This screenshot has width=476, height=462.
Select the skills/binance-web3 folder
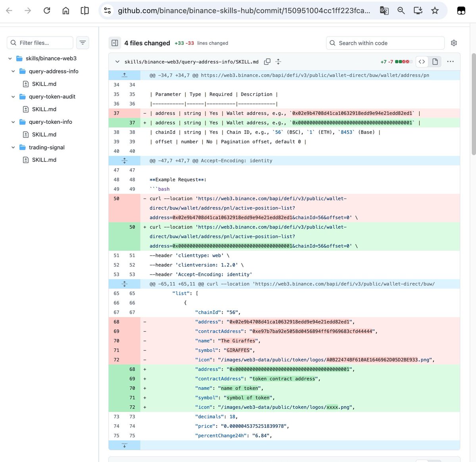click(51, 58)
